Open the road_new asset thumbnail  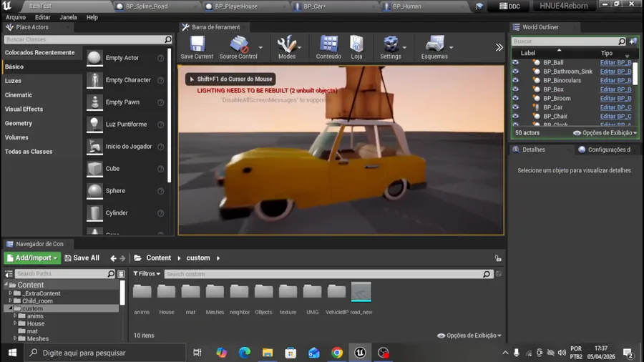coord(361,292)
